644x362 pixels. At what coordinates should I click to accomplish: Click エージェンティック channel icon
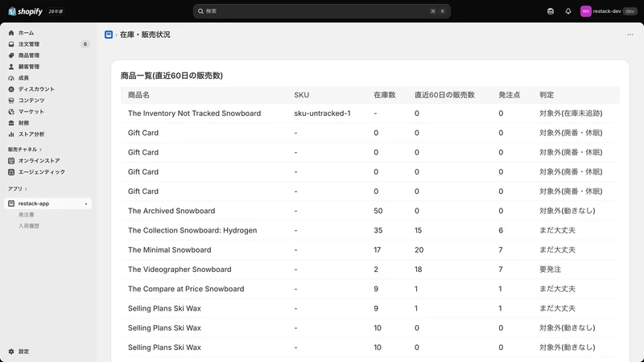(11, 172)
